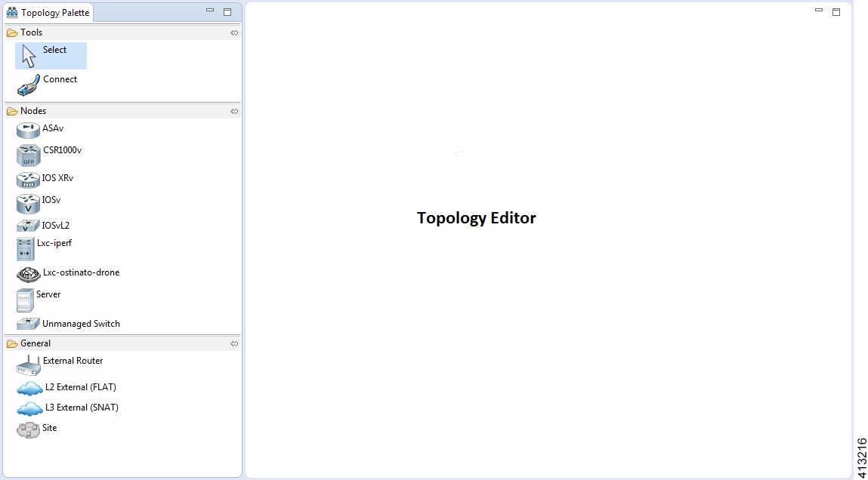Select the IOSv router icon
This screenshot has height=480, width=868.
(28, 204)
